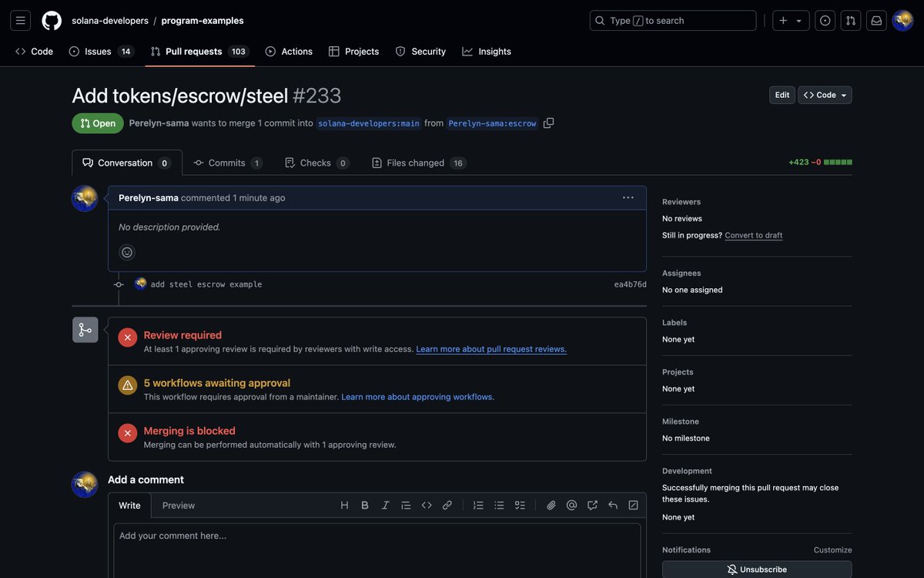Click Perelyn-sama avatar beside the comment
924x578 pixels.
click(85, 198)
